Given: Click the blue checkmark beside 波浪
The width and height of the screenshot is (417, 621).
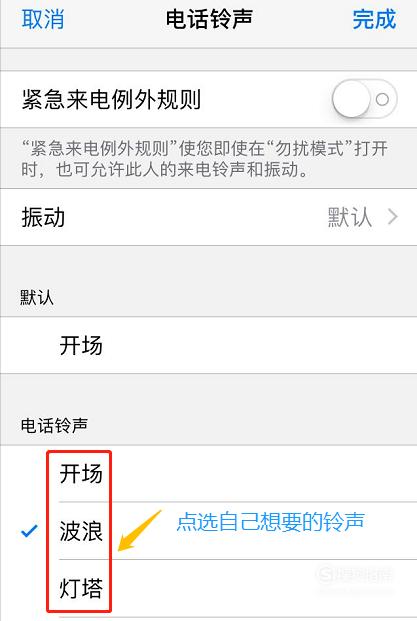Looking at the screenshot, I should tap(29, 531).
